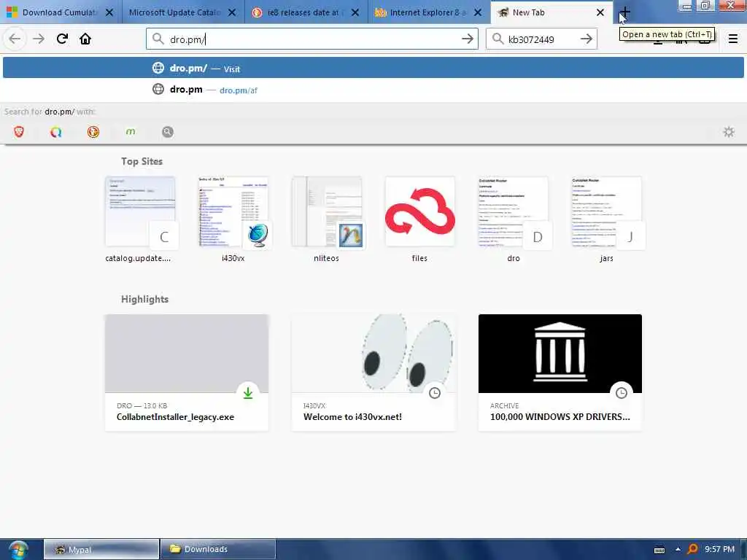Search with the Brave engine icon

(x=18, y=132)
